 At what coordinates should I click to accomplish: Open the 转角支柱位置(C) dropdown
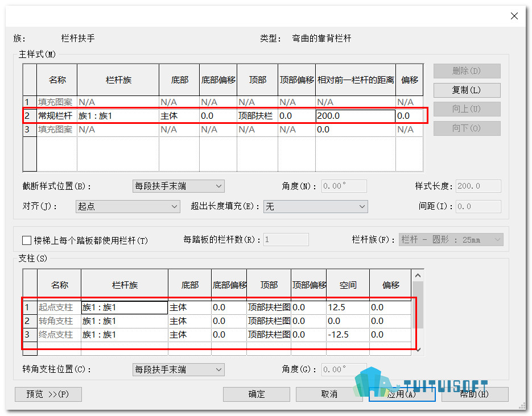179,369
